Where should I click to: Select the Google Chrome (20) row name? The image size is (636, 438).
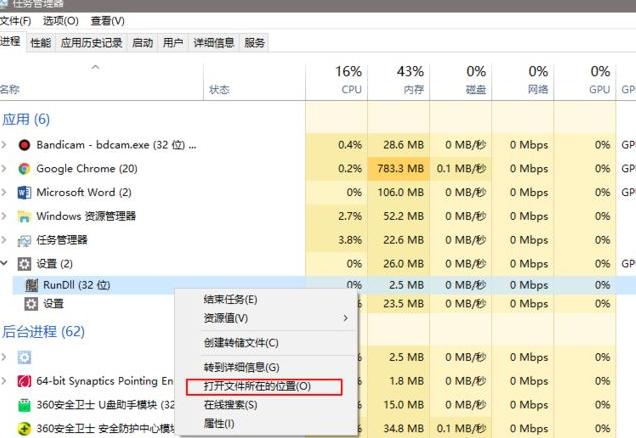(87, 169)
